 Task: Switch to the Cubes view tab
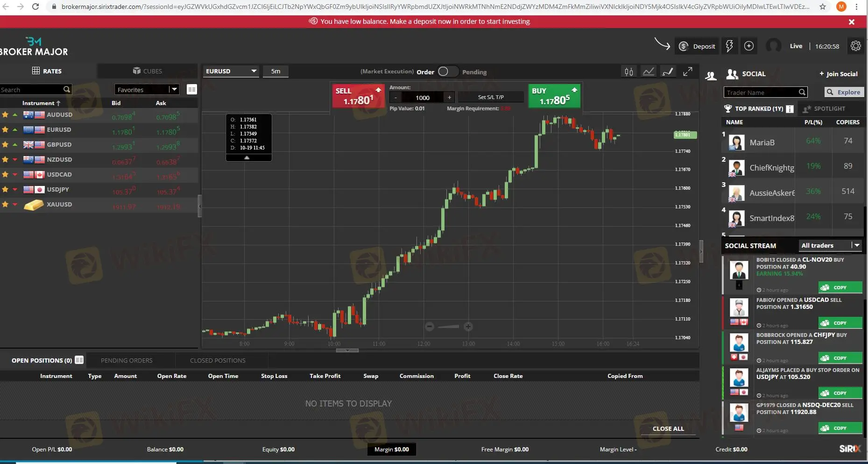(148, 71)
